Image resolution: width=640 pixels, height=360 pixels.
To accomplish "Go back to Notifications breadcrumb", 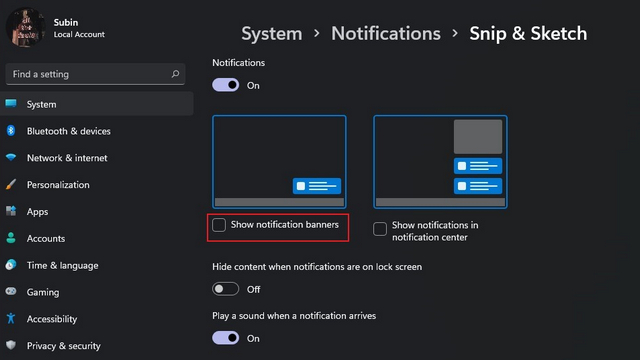I will pyautogui.click(x=386, y=33).
